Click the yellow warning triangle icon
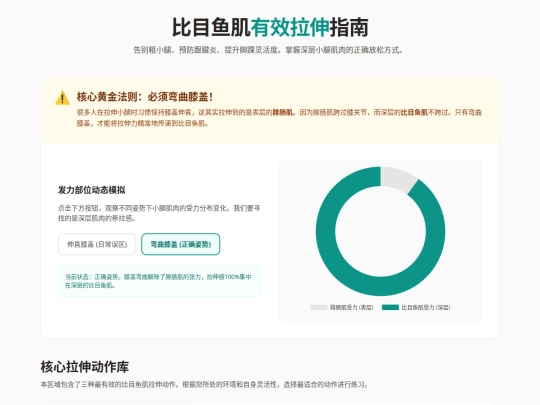The height and width of the screenshot is (405, 540). [x=62, y=98]
